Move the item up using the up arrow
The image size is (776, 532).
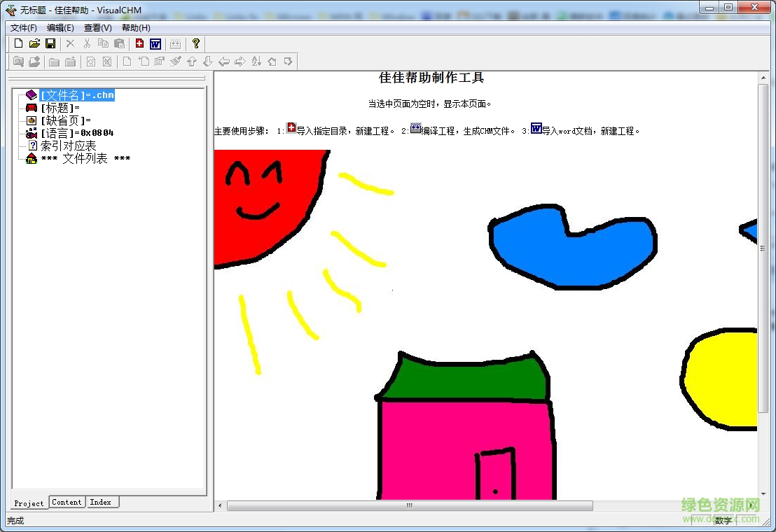192,61
